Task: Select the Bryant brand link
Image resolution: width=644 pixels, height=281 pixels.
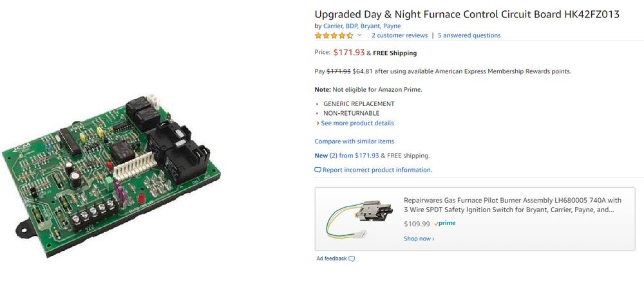Action: pyautogui.click(x=370, y=26)
